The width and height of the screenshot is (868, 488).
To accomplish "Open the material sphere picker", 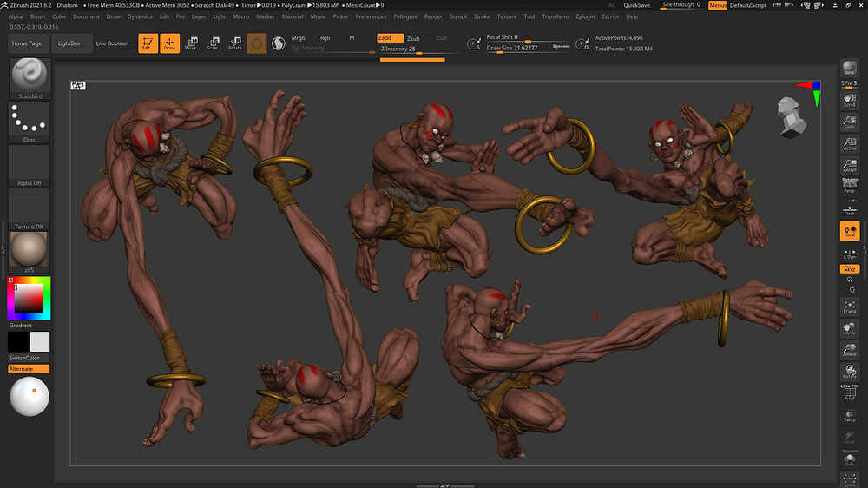I will pyautogui.click(x=30, y=252).
